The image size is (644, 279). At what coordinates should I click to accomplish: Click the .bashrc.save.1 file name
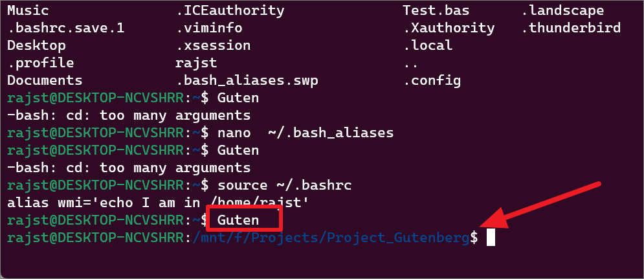pos(66,28)
